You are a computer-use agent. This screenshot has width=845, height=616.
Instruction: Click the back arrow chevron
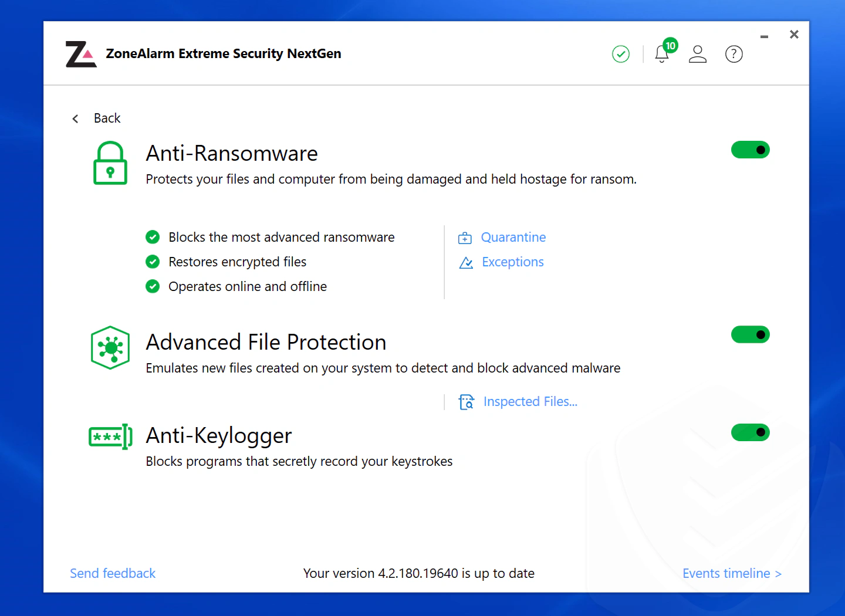pos(75,119)
